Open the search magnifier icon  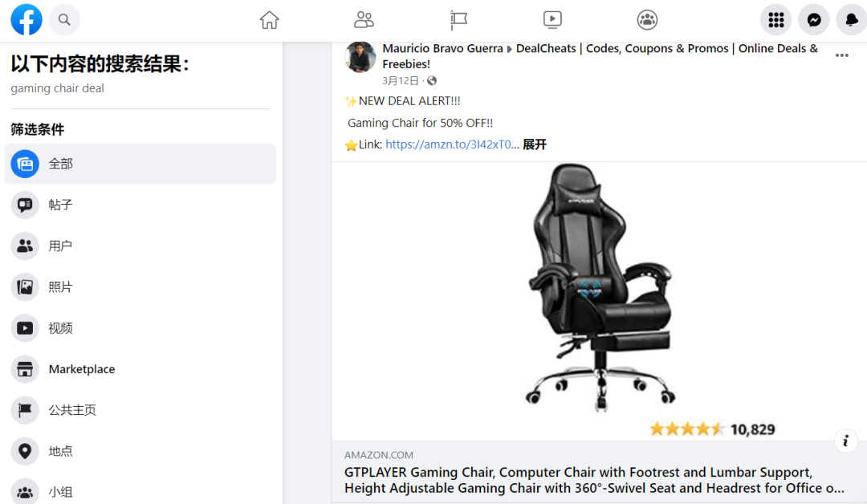pos(64,20)
